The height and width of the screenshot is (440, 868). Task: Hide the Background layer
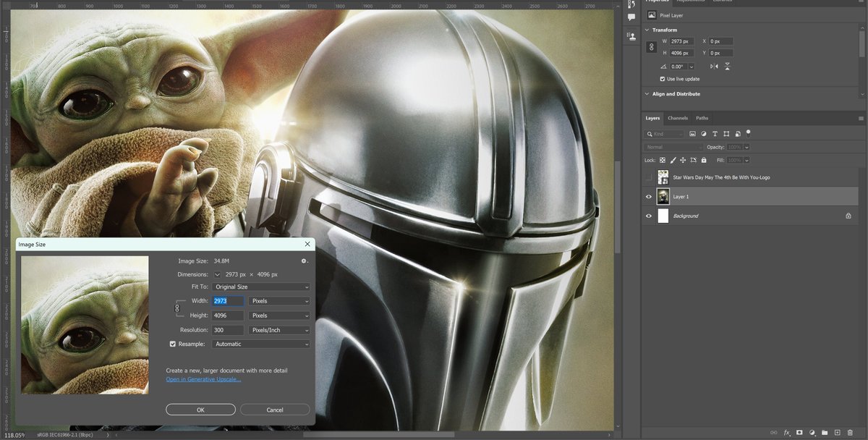[648, 216]
